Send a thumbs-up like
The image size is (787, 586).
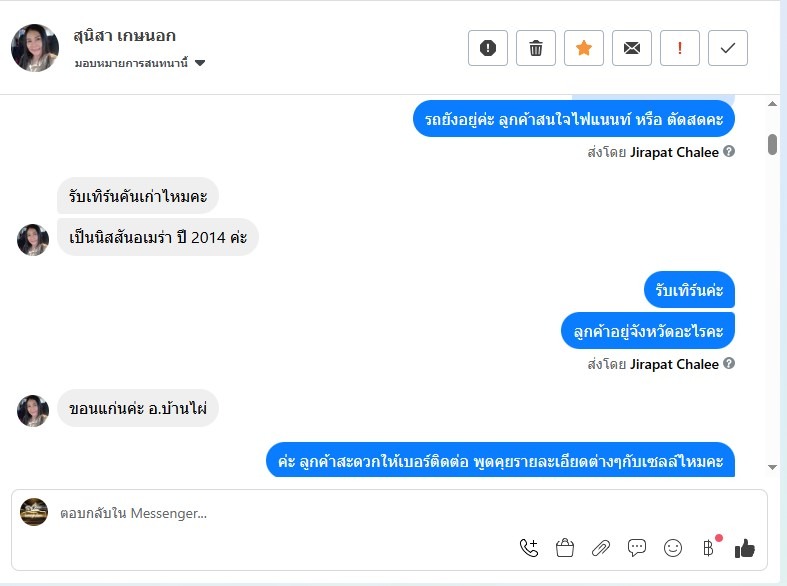(745, 548)
